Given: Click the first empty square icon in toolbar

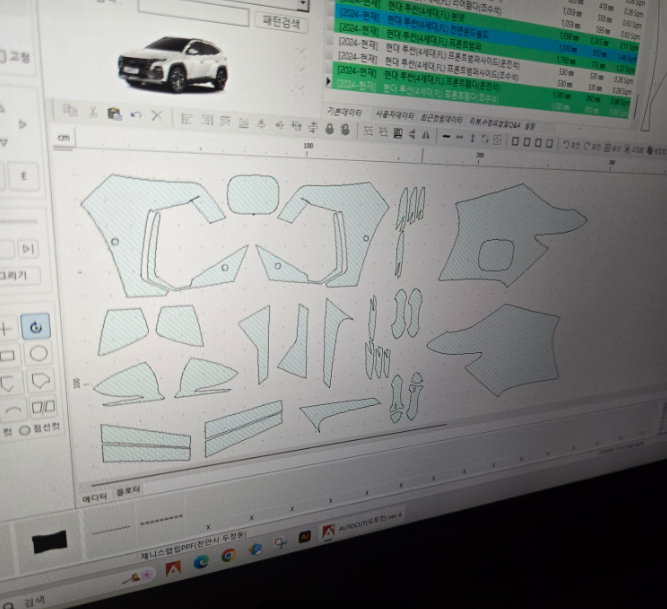Looking at the screenshot, I should (x=515, y=141).
